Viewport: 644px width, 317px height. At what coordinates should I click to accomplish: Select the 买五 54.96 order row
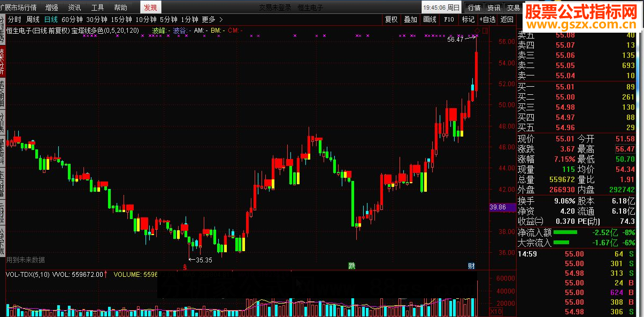click(577, 127)
